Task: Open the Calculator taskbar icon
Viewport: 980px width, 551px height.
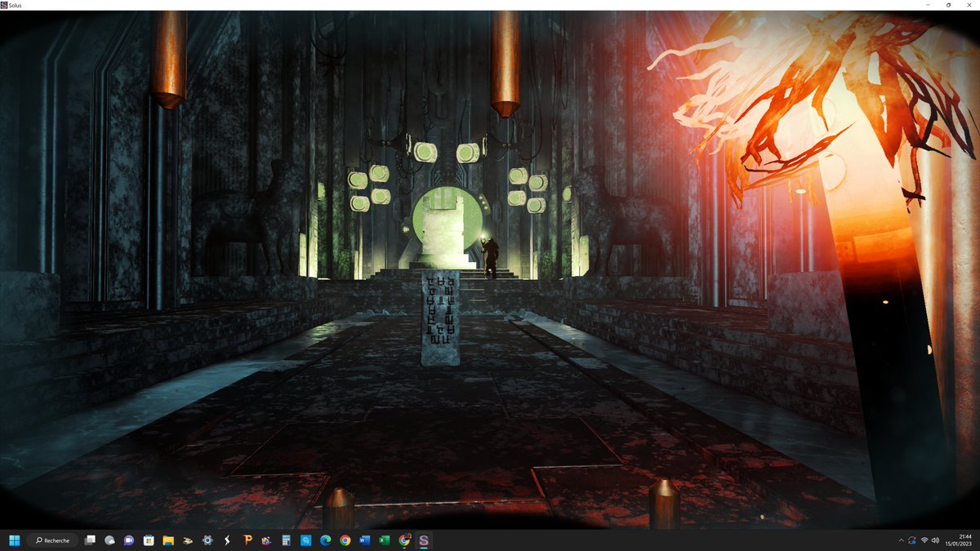Action: click(x=286, y=540)
